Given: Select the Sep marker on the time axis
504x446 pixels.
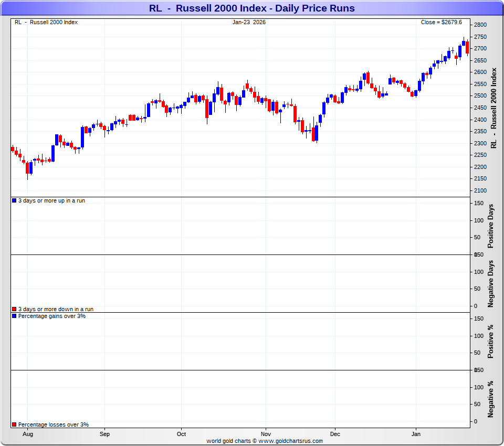Looking at the screenshot, I should pos(104,434).
